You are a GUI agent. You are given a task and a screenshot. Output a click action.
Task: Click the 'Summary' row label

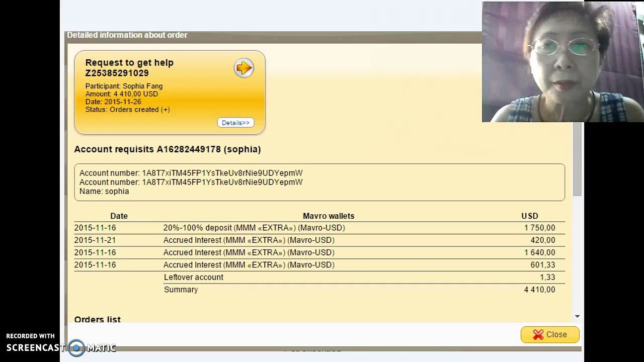click(181, 290)
